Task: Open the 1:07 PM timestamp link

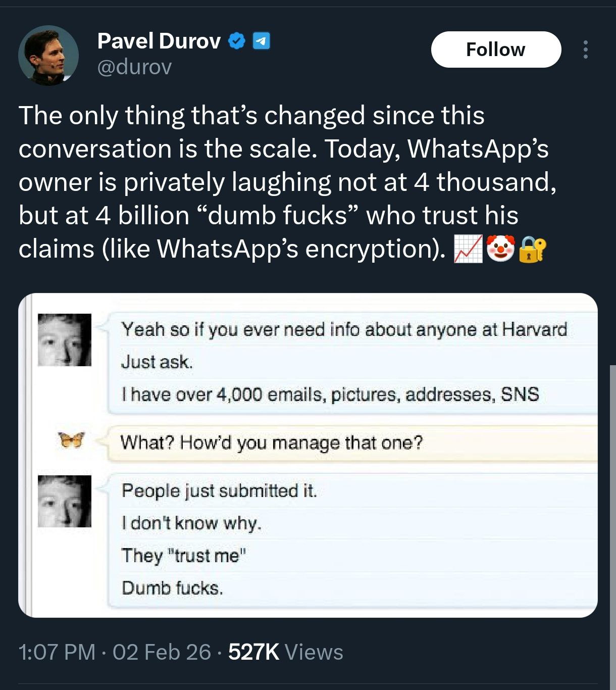Action: pos(57,652)
